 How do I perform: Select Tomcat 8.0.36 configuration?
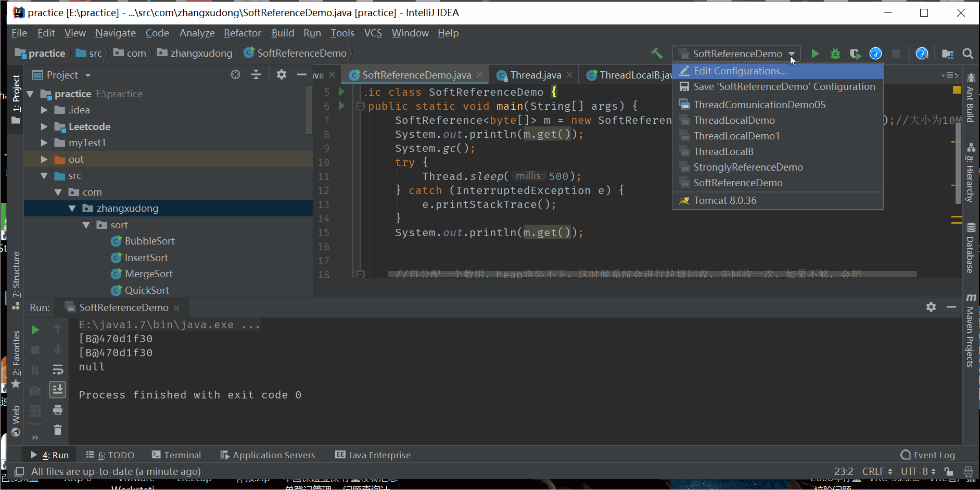tap(778, 200)
